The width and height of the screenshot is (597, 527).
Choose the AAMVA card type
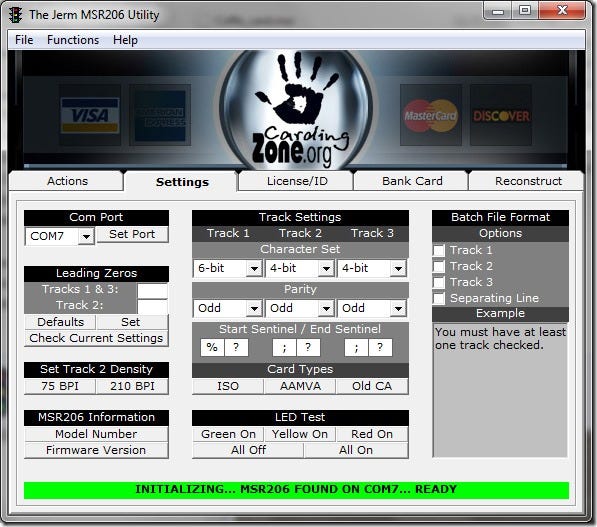coord(300,386)
